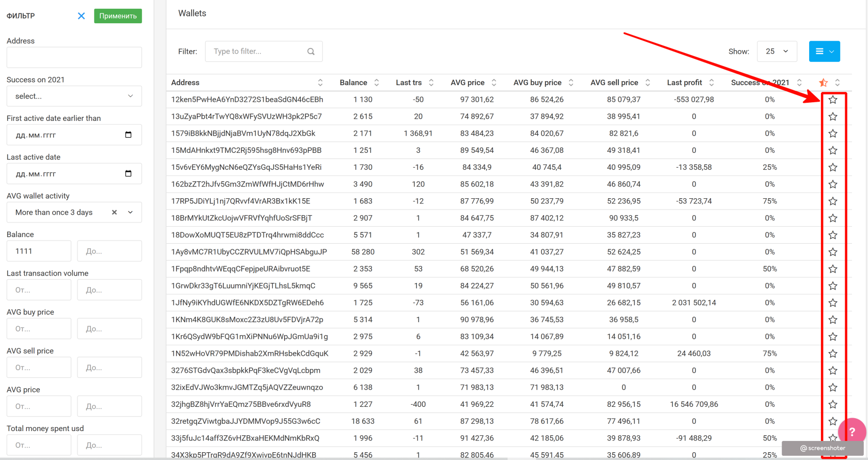The width and height of the screenshot is (868, 460).
Task: Open the Success on 2021 select dropdown
Action: tap(74, 96)
